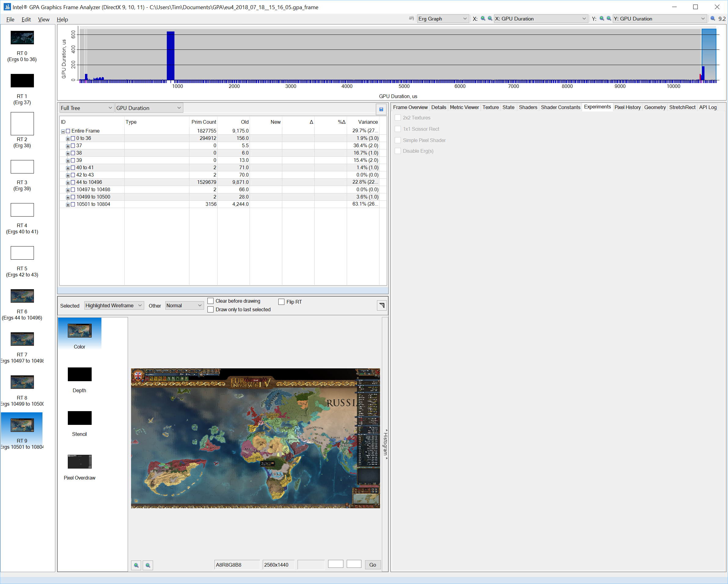This screenshot has width=728, height=584.
Task: Select RT 5 covering Ergs 42 to 43
Action: 22,253
